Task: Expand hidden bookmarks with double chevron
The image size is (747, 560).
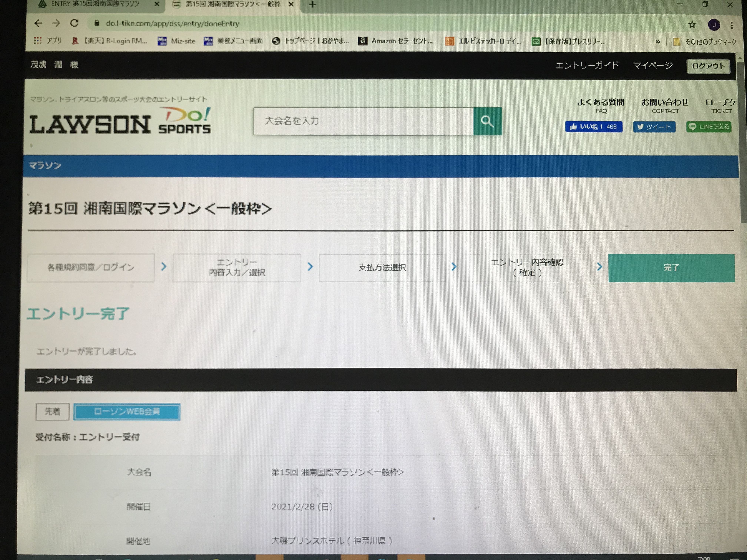Action: coord(658,42)
